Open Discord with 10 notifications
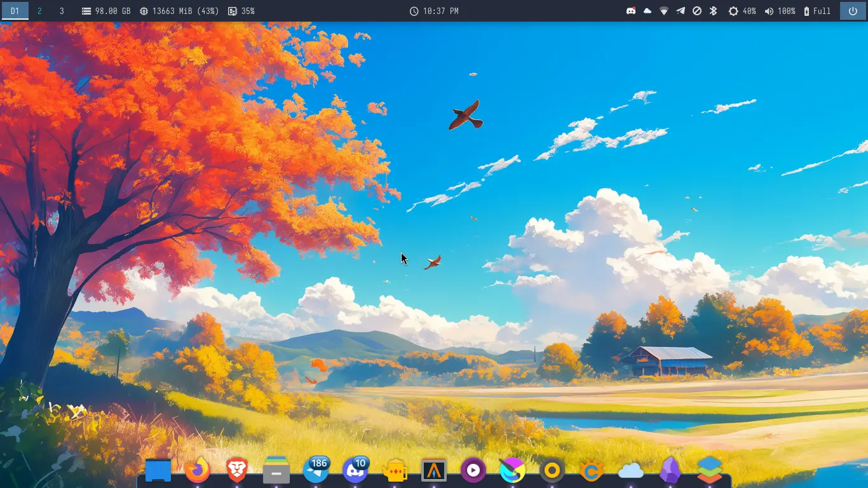Screen dimensions: 868x488 point(355,470)
